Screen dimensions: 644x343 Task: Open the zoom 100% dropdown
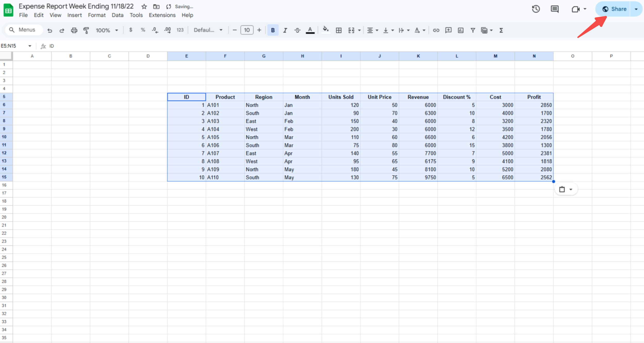click(107, 30)
